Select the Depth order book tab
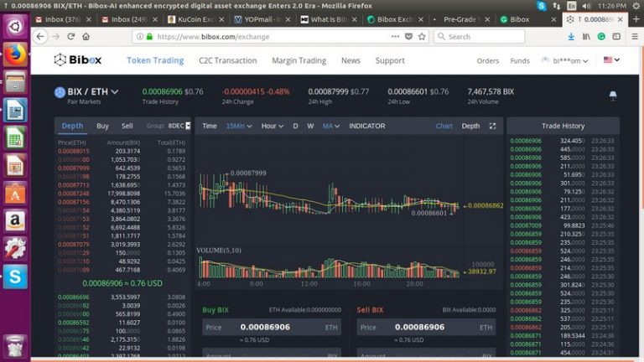 coord(72,126)
